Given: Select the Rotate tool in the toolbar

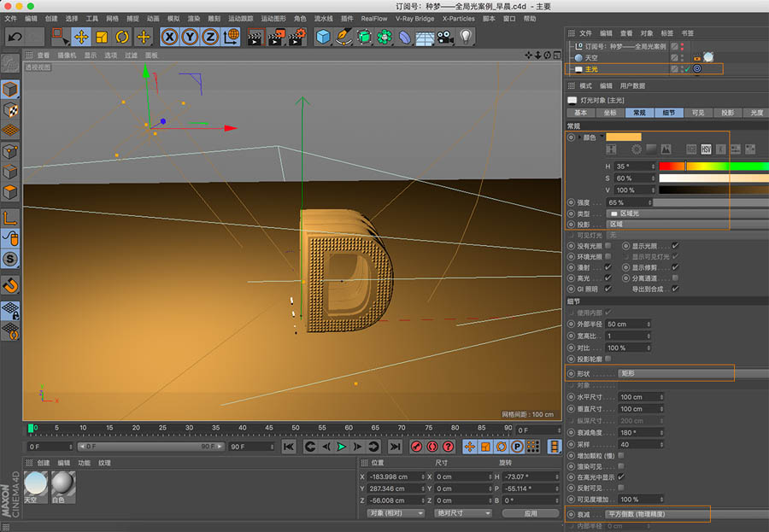Looking at the screenshot, I should [x=121, y=36].
